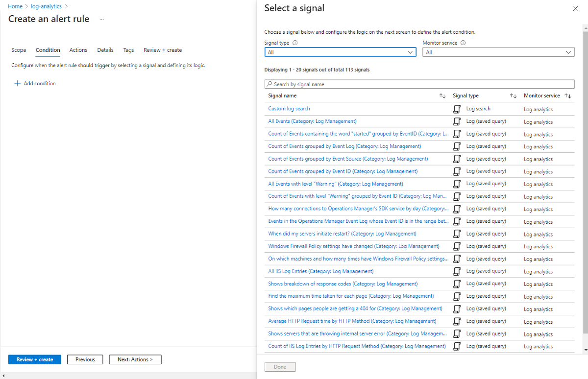The height and width of the screenshot is (379, 588).
Task: Click the blue Review + create button
Action: coord(35,359)
